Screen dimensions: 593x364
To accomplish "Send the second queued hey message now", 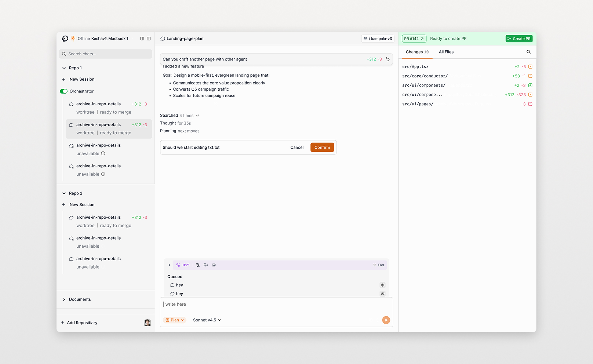I will pyautogui.click(x=382, y=294).
